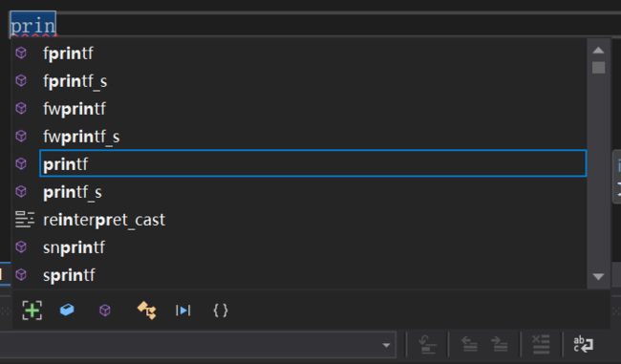Image resolution: width=621 pixels, height=364 pixels.
Task: Click the decrease indent toolbar icon
Action: (x=469, y=344)
